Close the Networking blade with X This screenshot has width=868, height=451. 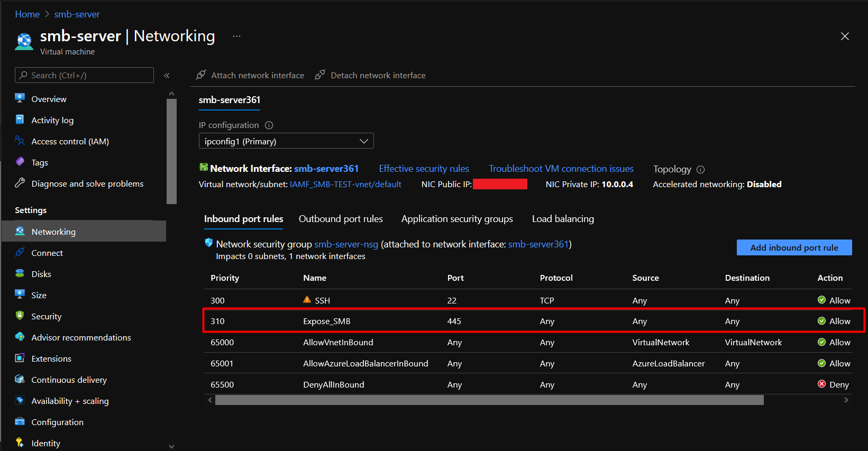click(x=845, y=36)
